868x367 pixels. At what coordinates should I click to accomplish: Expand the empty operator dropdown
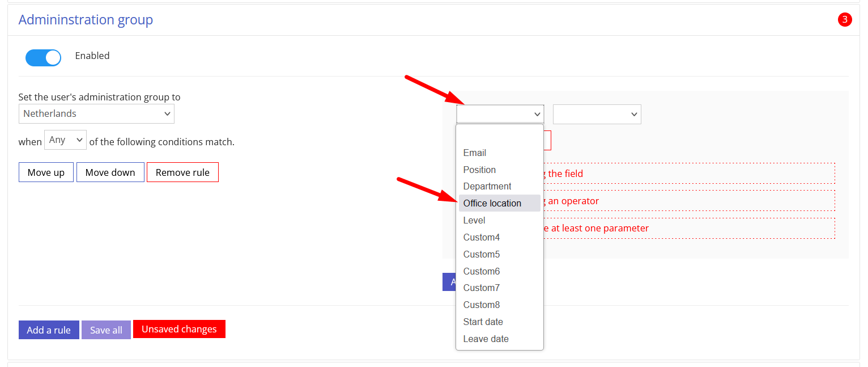[597, 114]
